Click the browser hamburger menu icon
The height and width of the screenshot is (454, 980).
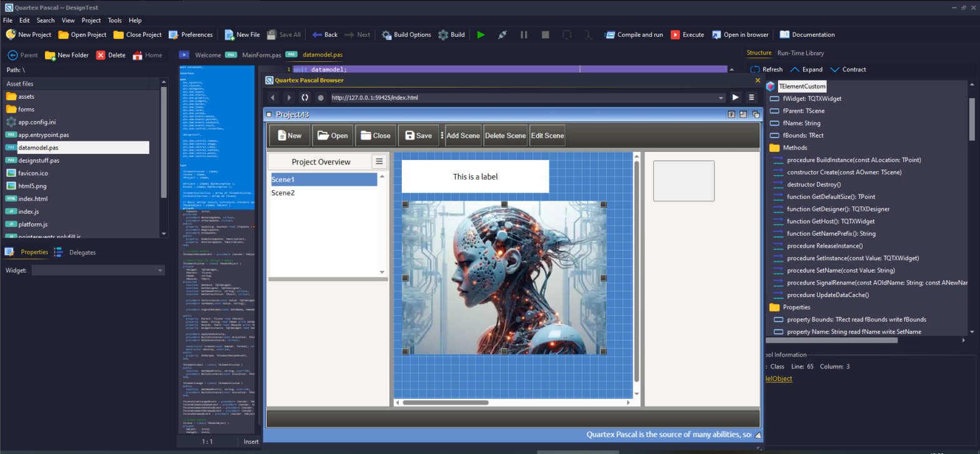[751, 98]
